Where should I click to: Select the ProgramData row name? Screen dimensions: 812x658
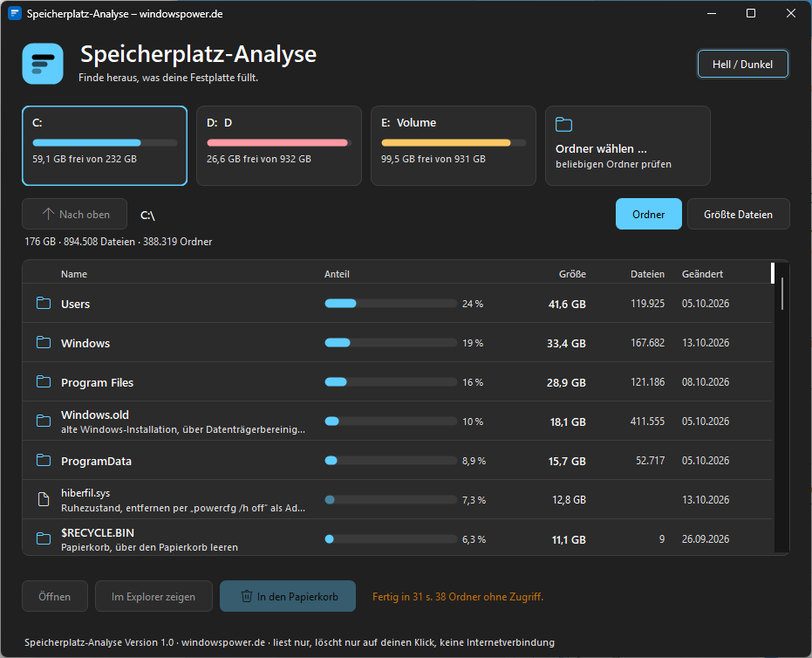pos(96,461)
